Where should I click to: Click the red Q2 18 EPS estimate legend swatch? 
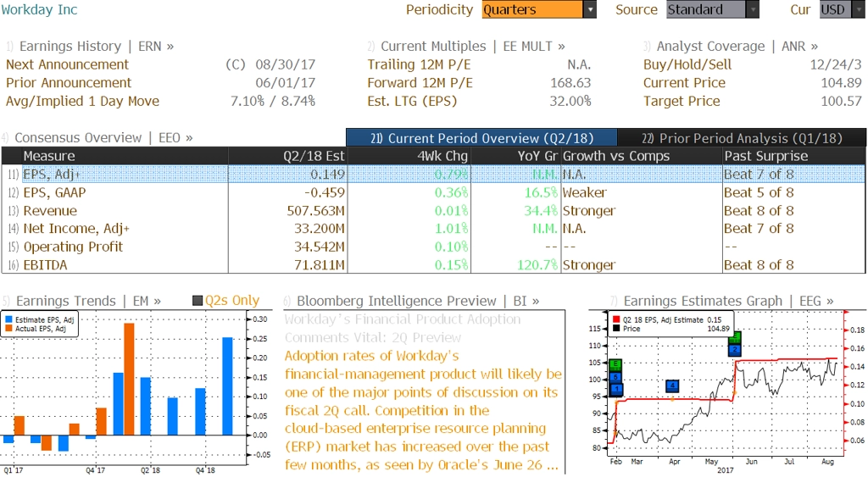(616, 319)
